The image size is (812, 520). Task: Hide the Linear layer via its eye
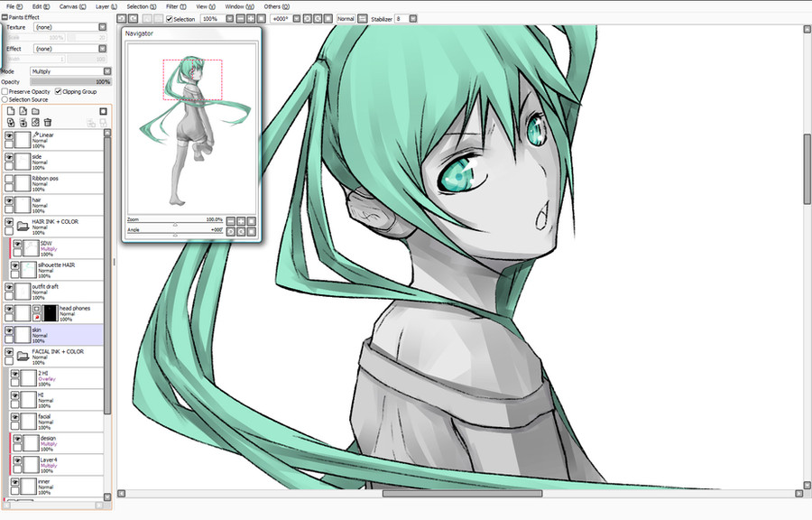(9, 135)
